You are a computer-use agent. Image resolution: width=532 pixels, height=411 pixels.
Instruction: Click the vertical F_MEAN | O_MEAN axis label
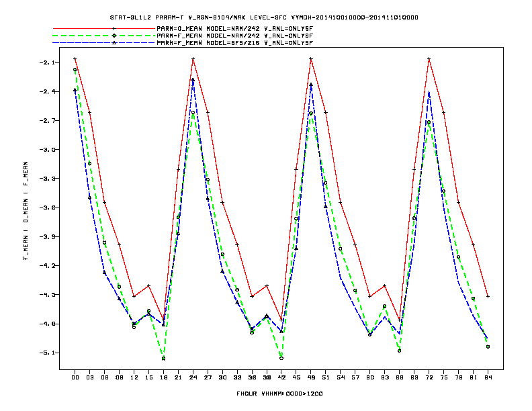pyautogui.click(x=26, y=211)
